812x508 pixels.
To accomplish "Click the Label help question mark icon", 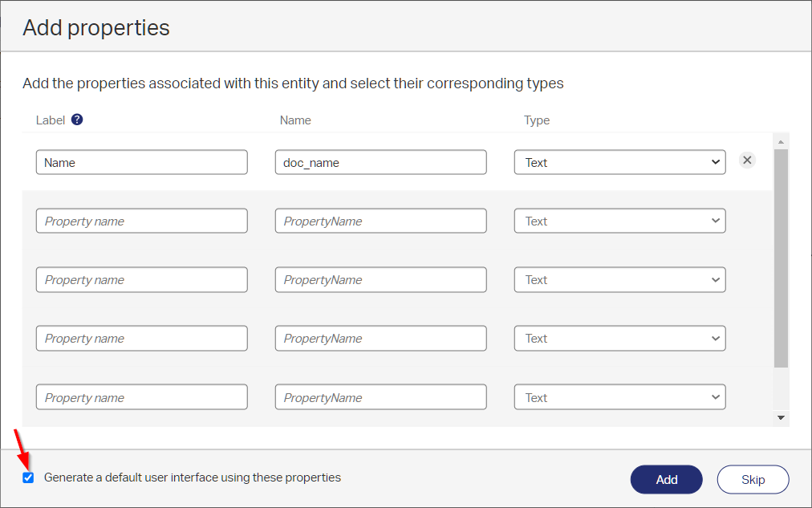I will pos(77,120).
